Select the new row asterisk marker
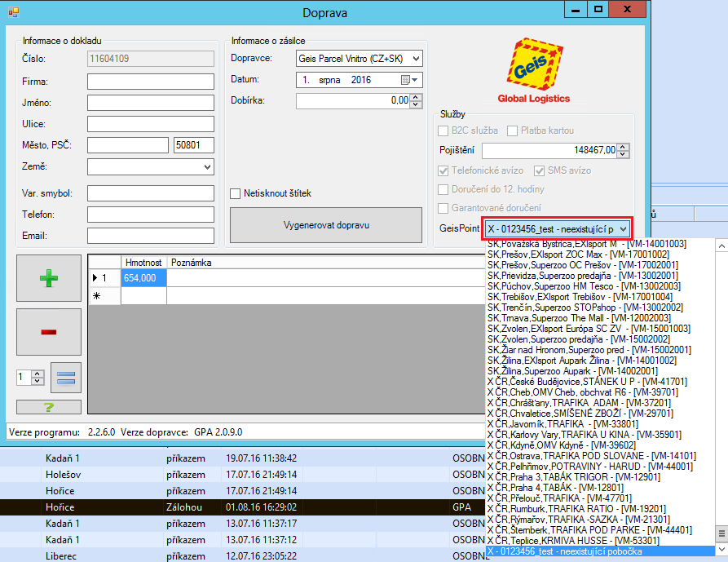The height and width of the screenshot is (562, 728). 97,296
